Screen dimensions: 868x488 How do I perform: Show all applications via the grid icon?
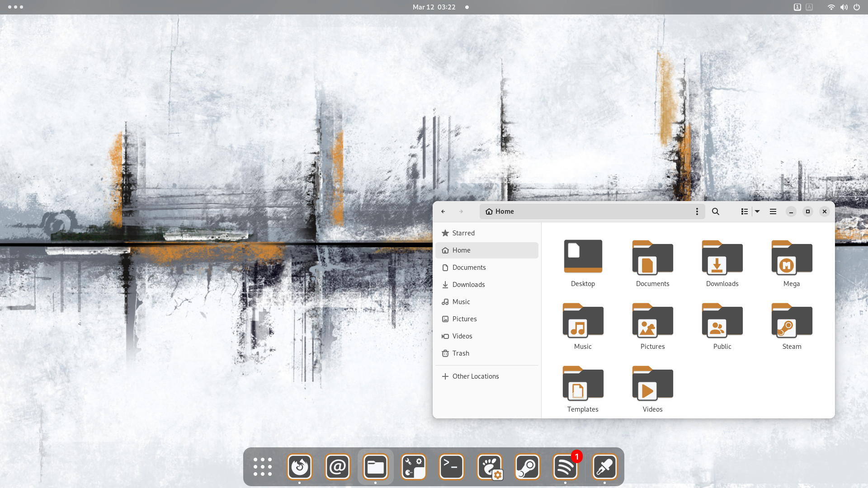click(262, 467)
